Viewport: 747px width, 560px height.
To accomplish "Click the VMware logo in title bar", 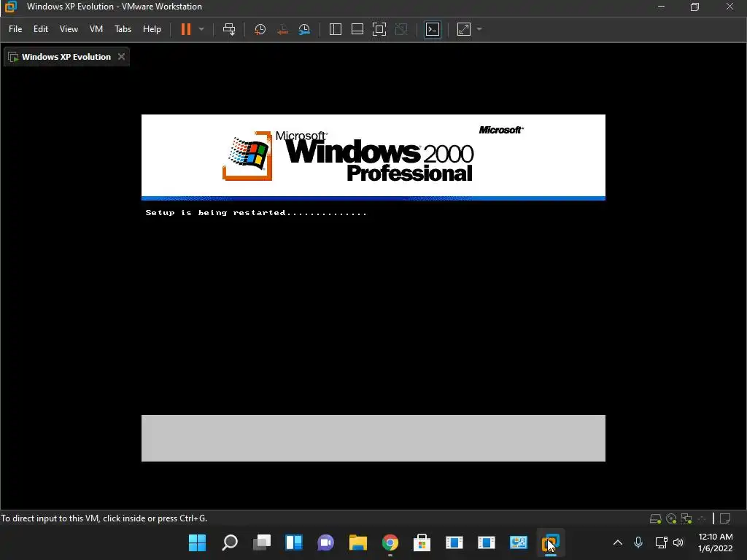I will point(10,7).
